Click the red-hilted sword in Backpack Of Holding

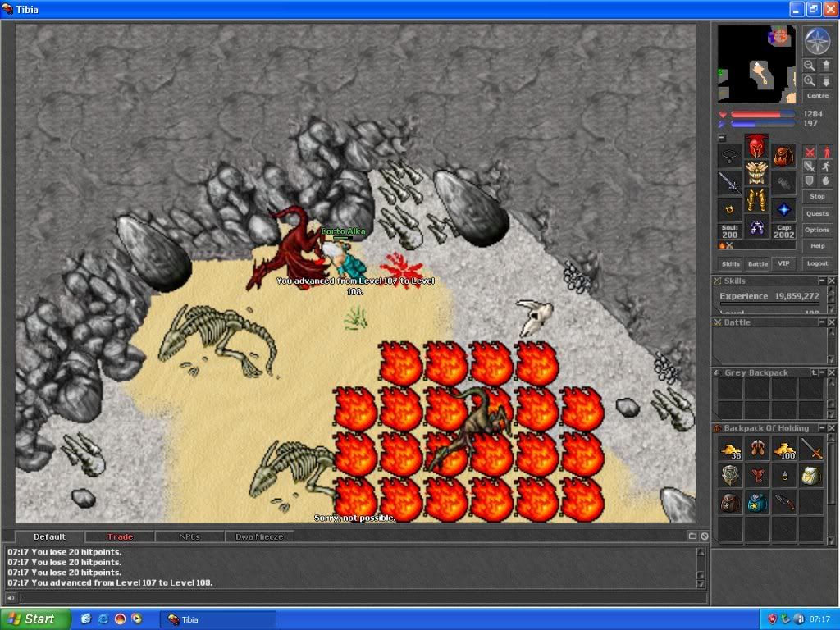tap(811, 449)
